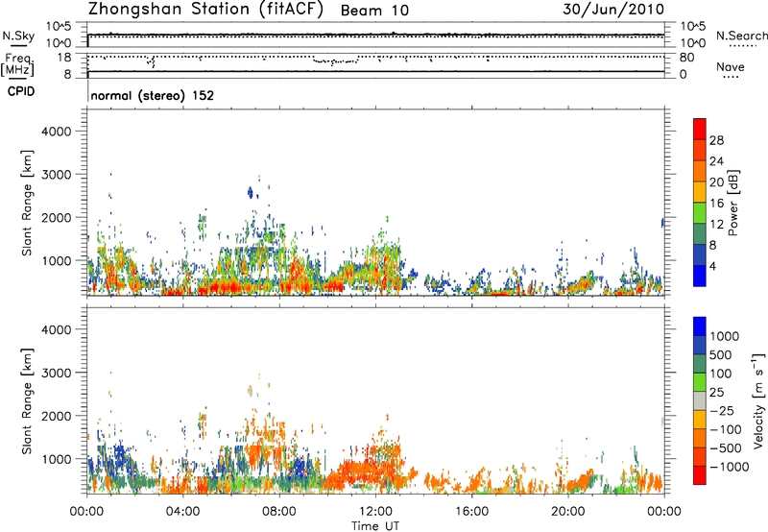Click the '8' frequency axis label
768x532 pixels.
[67, 75]
